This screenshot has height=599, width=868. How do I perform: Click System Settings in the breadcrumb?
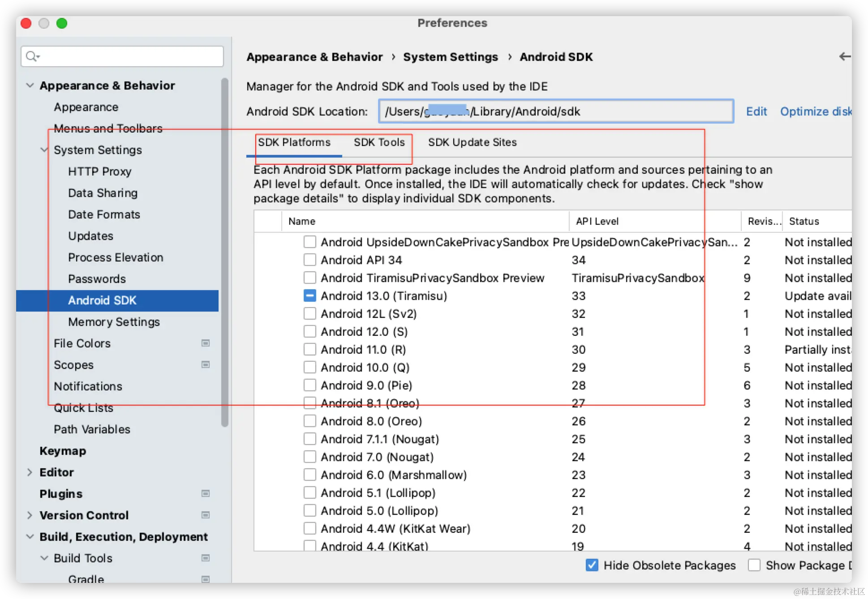tap(451, 57)
